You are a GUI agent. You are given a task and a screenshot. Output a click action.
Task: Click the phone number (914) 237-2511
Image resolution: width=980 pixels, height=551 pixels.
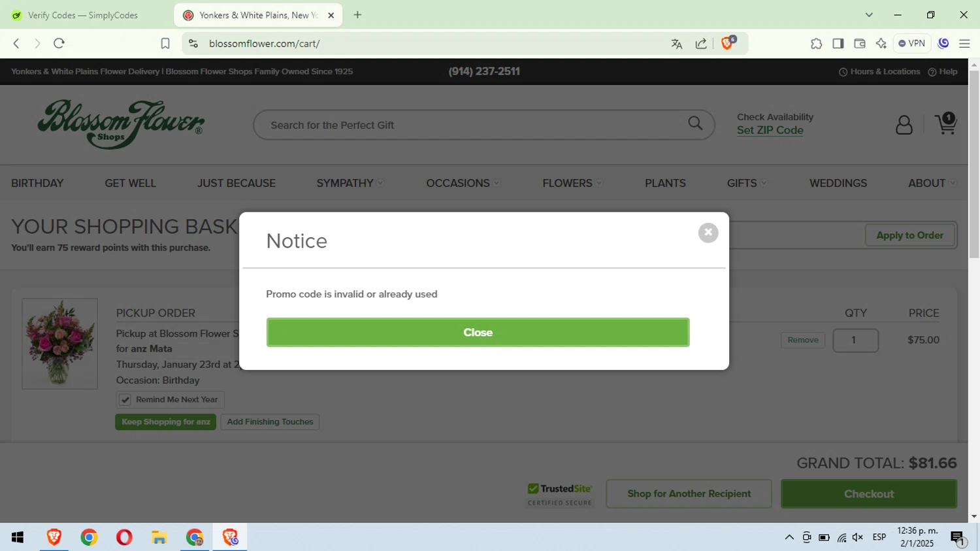click(484, 72)
